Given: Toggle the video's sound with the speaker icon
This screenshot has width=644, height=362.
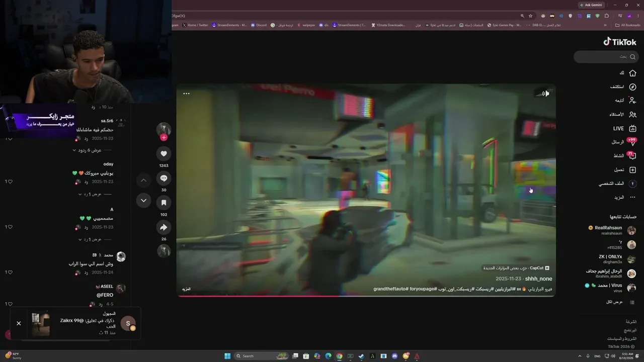Looking at the screenshot, I should [x=546, y=93].
